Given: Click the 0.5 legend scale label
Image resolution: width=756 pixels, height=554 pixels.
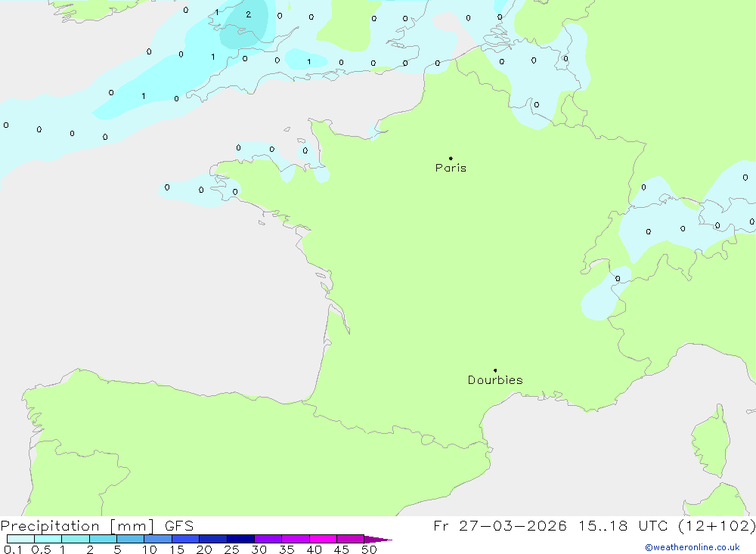Looking at the screenshot, I should pos(42,549).
